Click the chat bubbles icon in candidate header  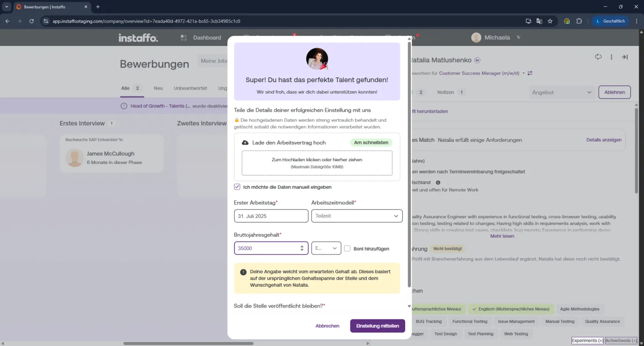[x=598, y=57]
